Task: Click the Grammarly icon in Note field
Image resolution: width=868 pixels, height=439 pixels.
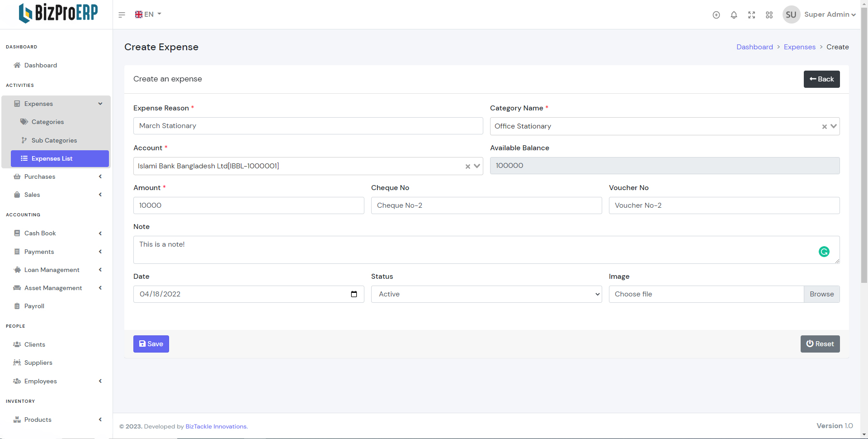Action: click(x=824, y=252)
